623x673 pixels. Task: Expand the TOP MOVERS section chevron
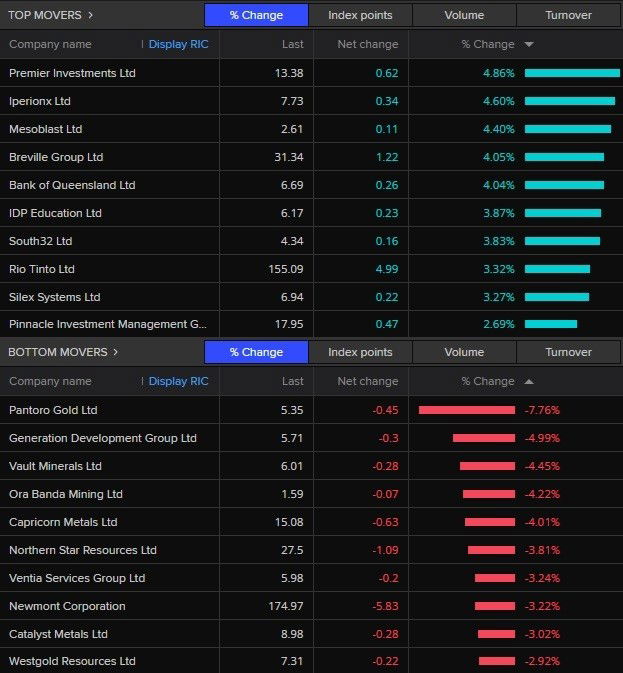[x=91, y=15]
